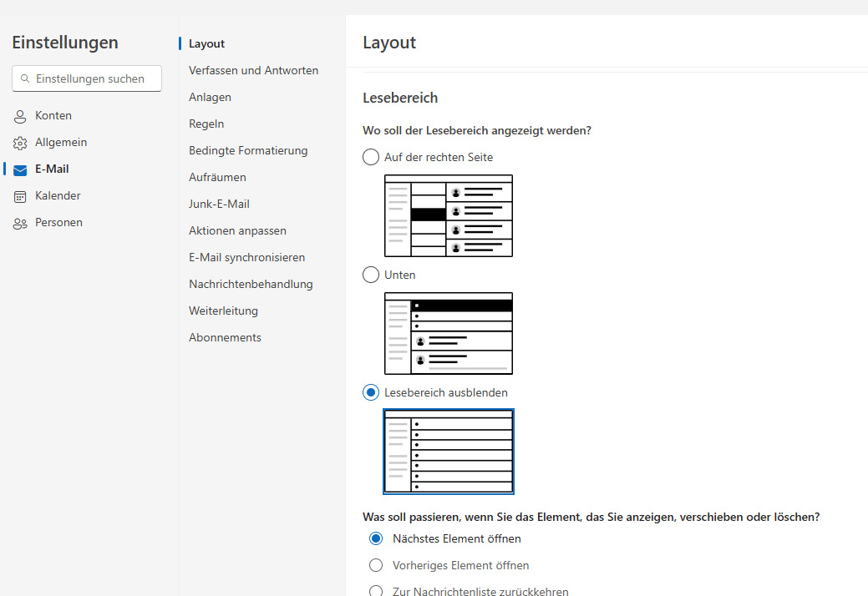Open Weiterleitung settings
The height and width of the screenshot is (596, 868).
click(x=224, y=311)
